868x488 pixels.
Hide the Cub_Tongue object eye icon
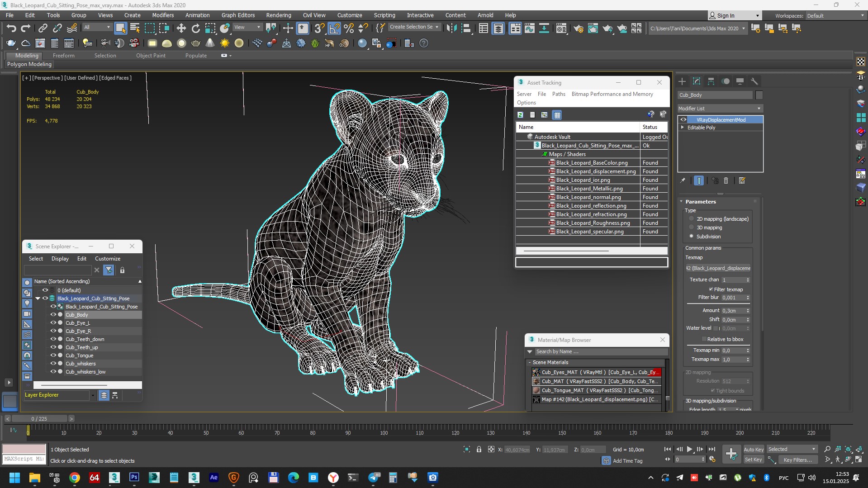point(53,355)
